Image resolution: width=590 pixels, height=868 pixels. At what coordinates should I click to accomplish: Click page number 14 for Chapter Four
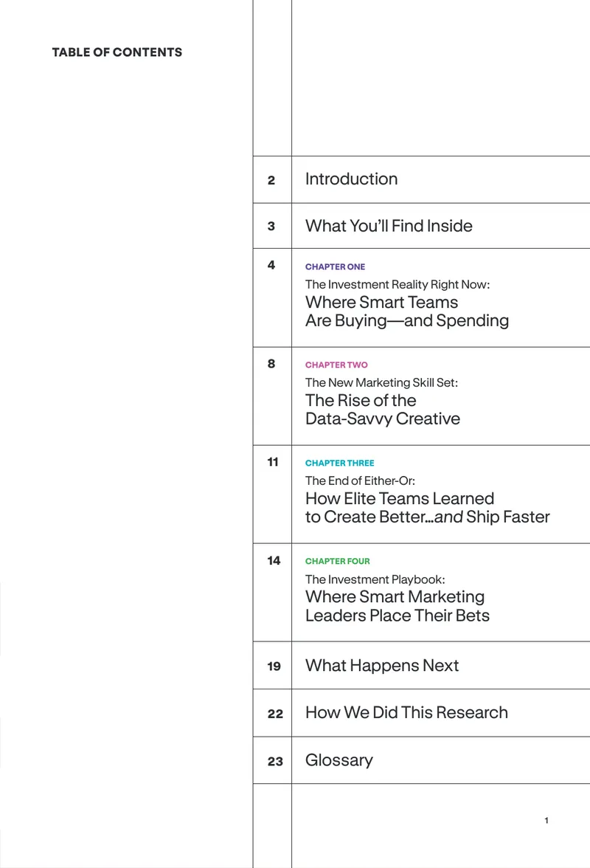pos(274,561)
